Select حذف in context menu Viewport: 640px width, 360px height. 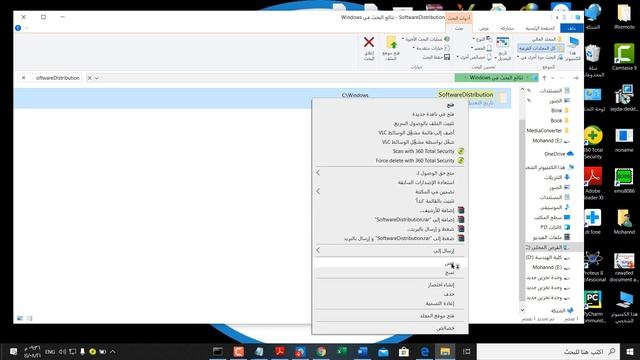pos(391,294)
